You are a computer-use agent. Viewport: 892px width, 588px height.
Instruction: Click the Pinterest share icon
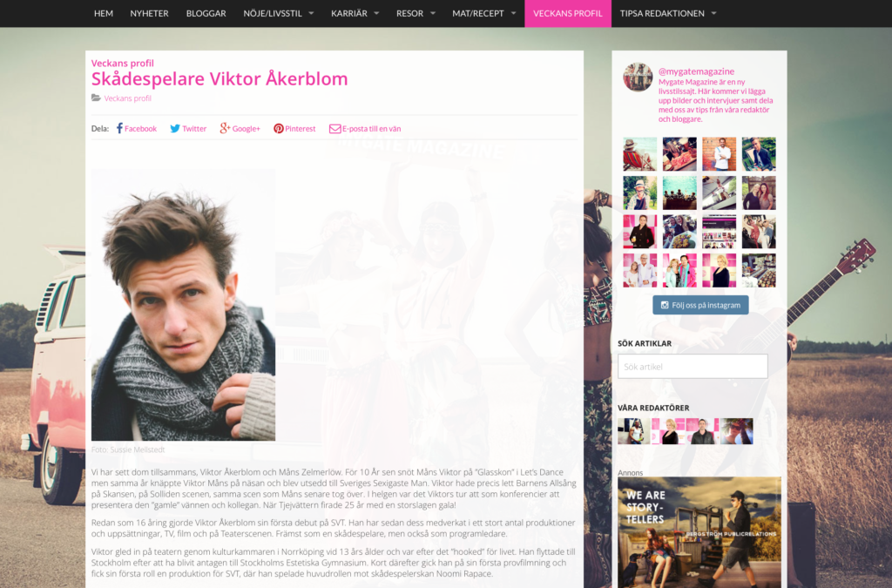pyautogui.click(x=278, y=129)
